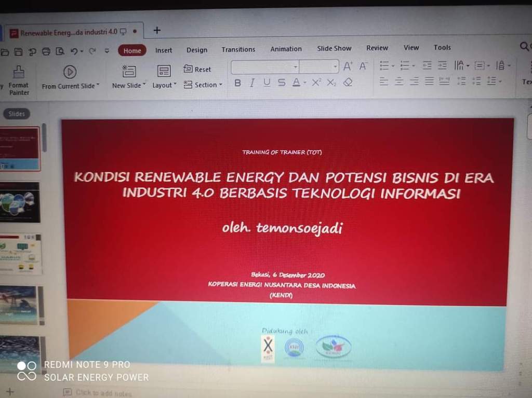Click the clear formatting eraser icon
This screenshot has height=398, width=532.
(x=348, y=82)
